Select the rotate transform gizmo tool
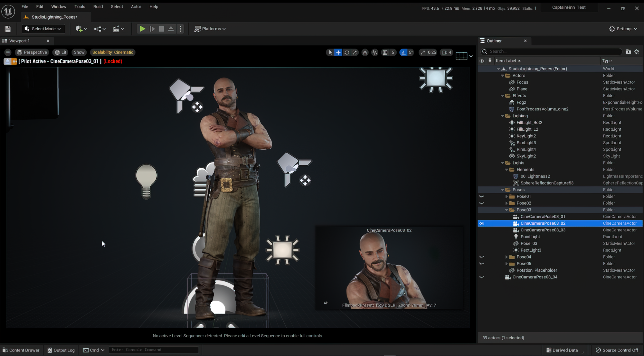The height and width of the screenshot is (356, 644). 346,52
